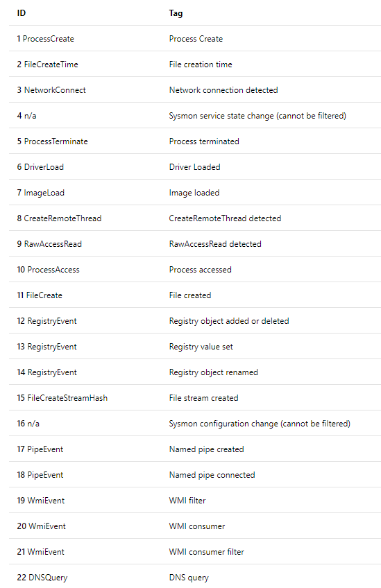
Task: Click Registry object added or deleted
Action: coord(229,321)
